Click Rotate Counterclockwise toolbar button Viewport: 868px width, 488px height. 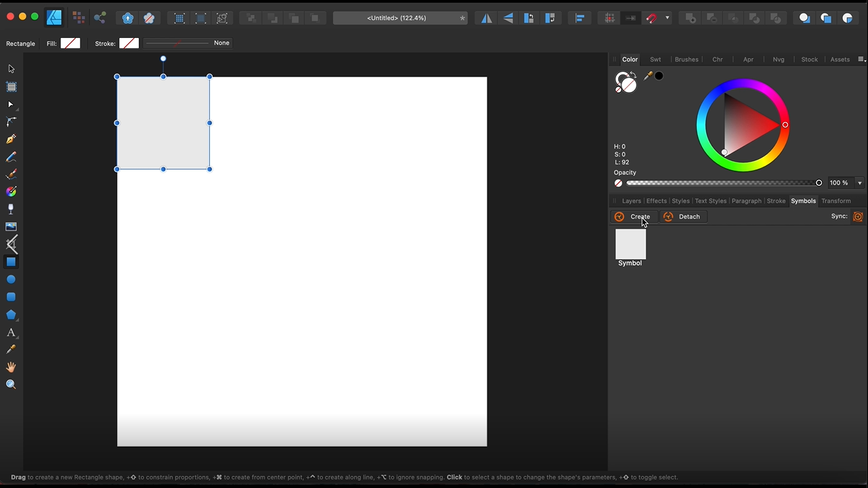[x=529, y=18]
